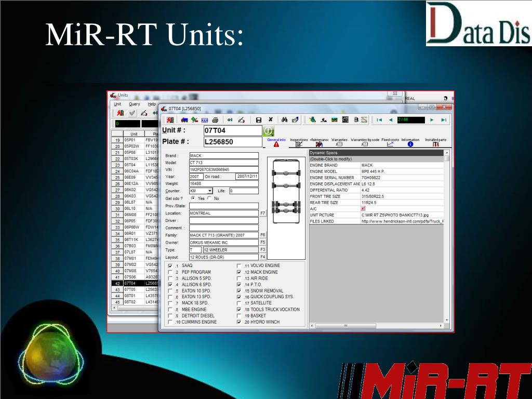Screen dimensions: 532x399
Task: Click the green round button beside Unit #
Action: pyautogui.click(x=269, y=131)
